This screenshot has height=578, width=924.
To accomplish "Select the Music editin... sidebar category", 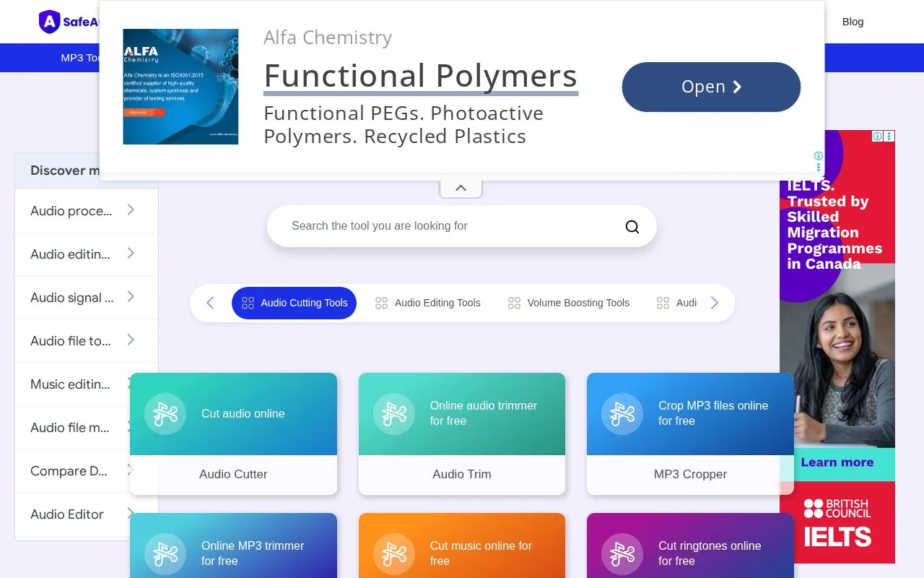I will point(87,384).
